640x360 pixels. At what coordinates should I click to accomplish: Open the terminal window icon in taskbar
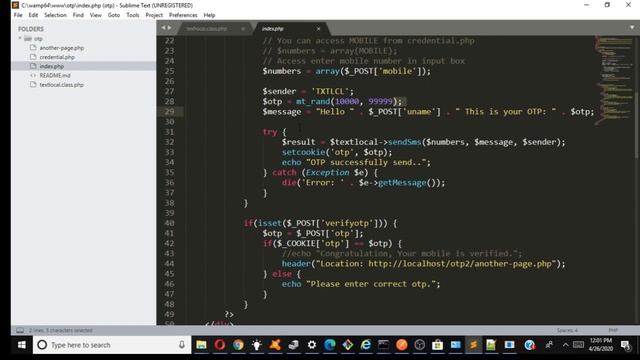(x=384, y=345)
